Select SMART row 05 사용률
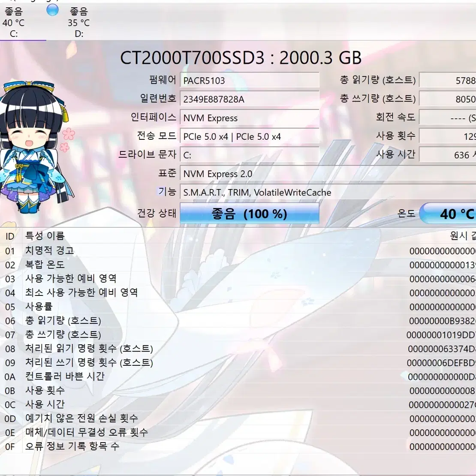This screenshot has width=476, height=476. 238,307
